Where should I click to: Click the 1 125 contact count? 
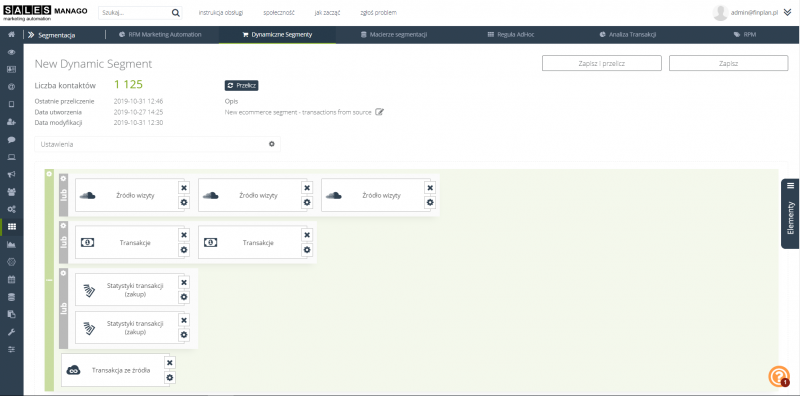pos(128,85)
